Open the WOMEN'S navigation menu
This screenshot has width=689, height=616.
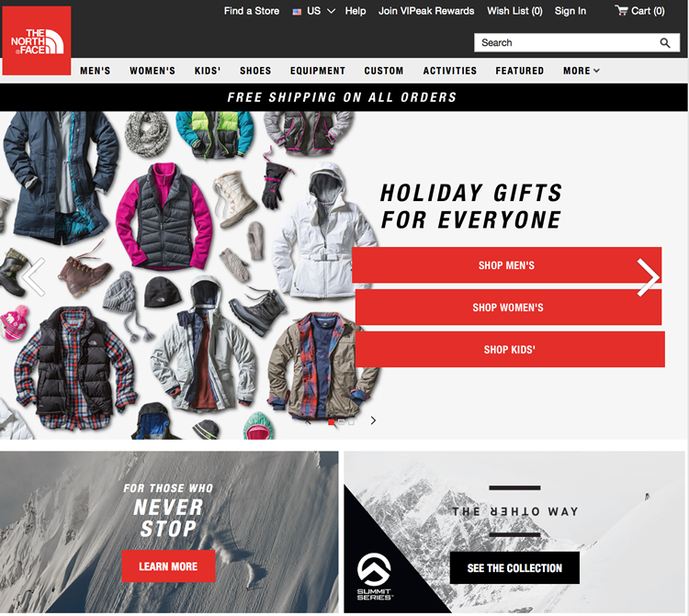[152, 71]
